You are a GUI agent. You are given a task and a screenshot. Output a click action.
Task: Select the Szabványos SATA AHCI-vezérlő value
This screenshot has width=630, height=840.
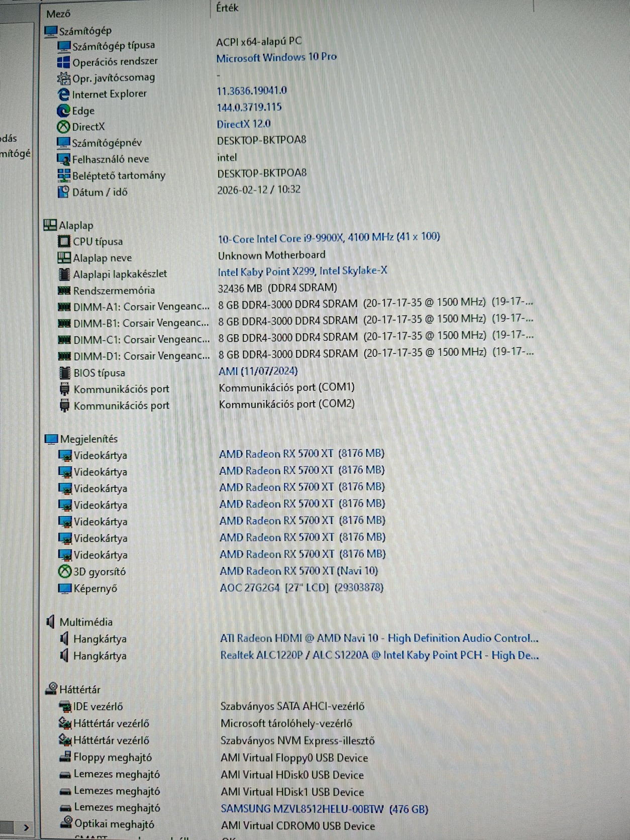coord(292,706)
